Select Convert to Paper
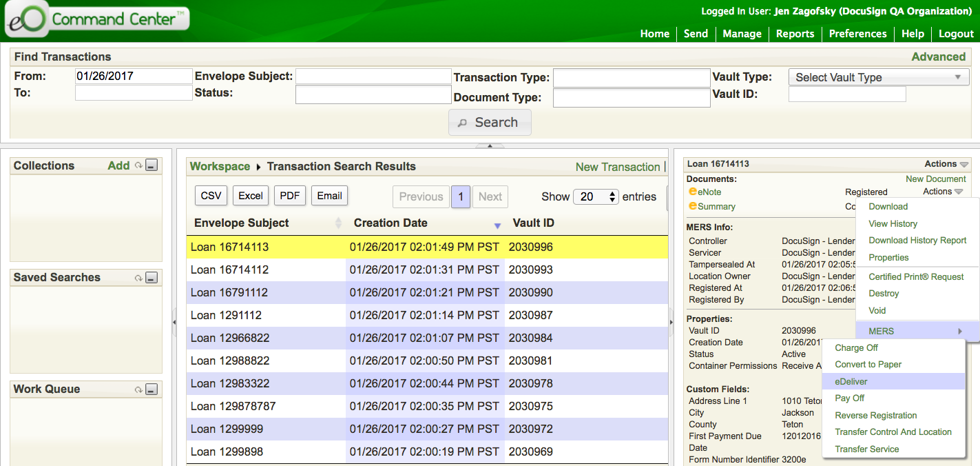The height and width of the screenshot is (466, 980). pos(868,364)
